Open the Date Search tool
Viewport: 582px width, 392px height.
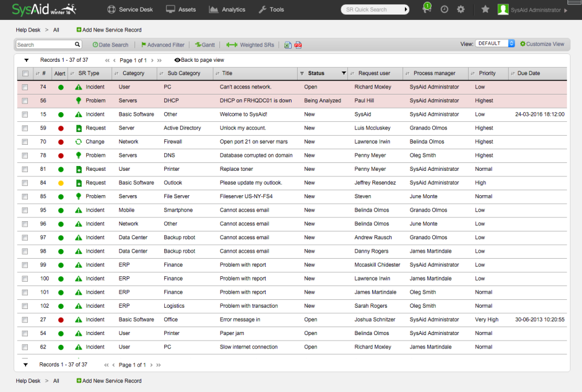110,44
